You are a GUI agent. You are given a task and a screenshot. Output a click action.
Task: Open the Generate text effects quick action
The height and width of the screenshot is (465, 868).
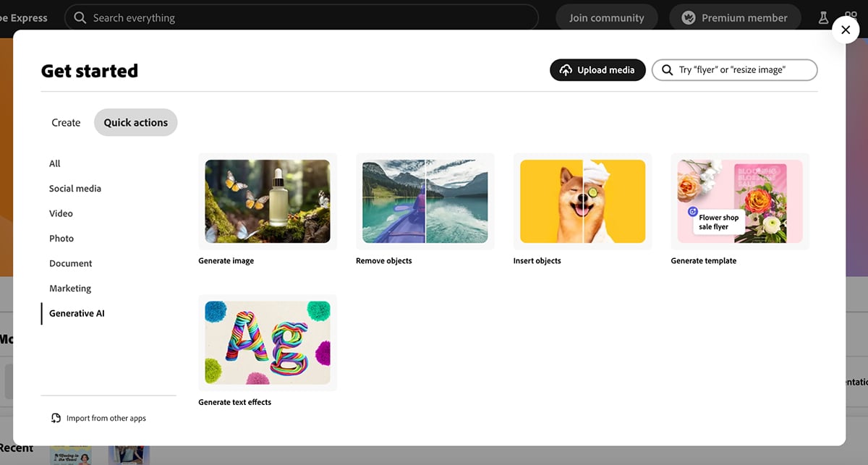(267, 342)
